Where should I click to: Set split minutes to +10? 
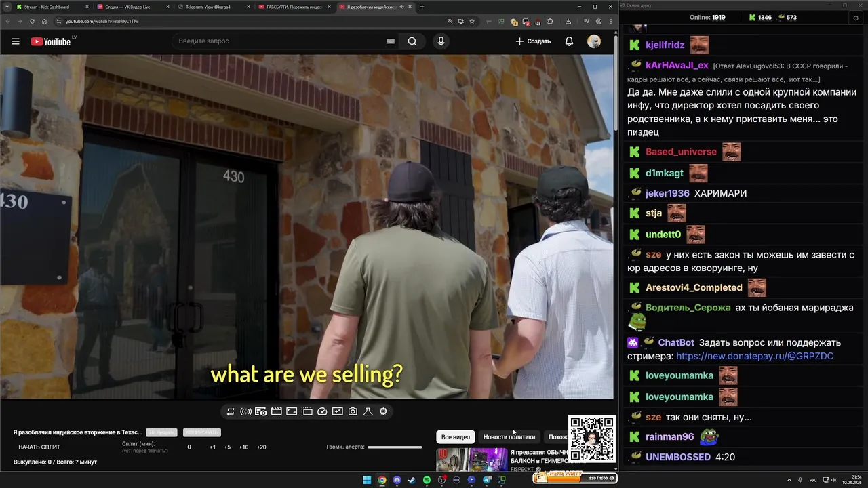(243, 447)
